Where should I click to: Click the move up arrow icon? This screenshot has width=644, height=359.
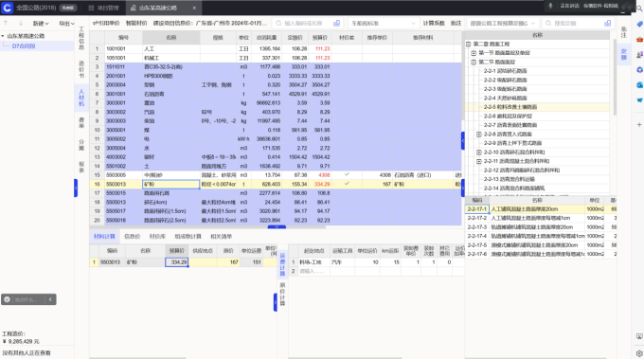(x=6, y=24)
